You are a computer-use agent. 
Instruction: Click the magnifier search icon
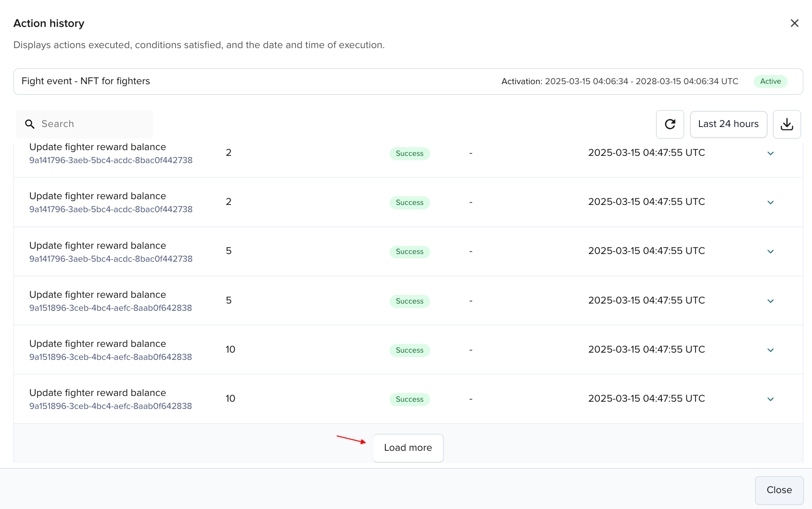[x=30, y=124]
